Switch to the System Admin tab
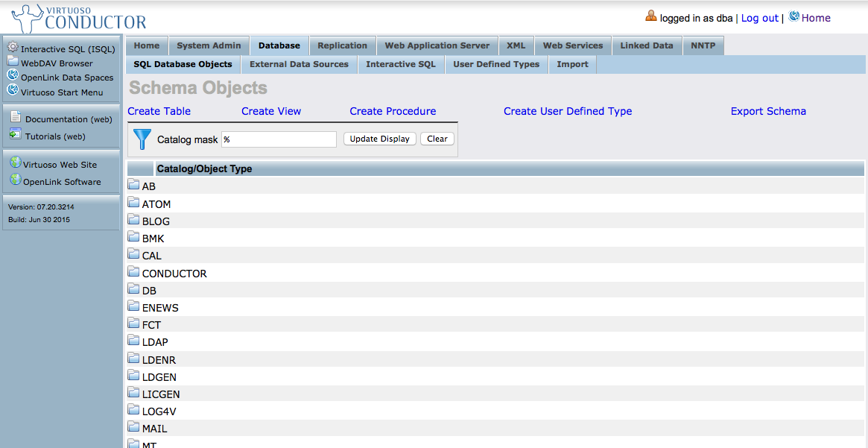This screenshot has width=868, height=448. [x=209, y=45]
